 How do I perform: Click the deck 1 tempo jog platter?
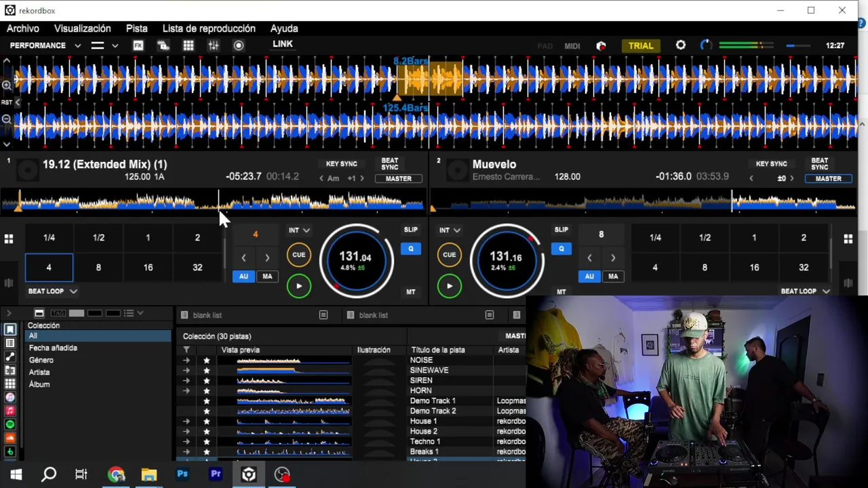(356, 261)
